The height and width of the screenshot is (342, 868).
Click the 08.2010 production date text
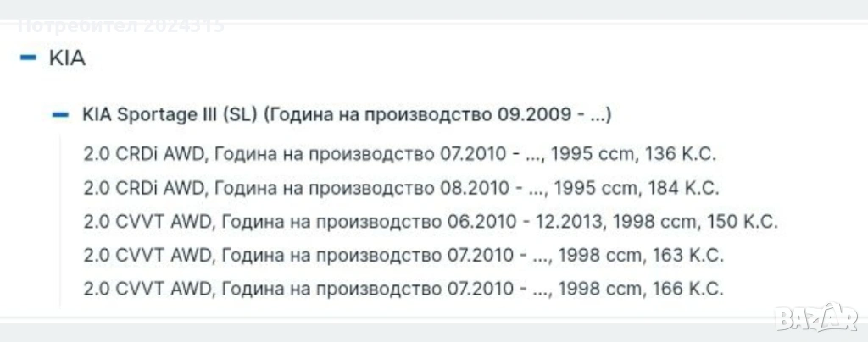479,187
